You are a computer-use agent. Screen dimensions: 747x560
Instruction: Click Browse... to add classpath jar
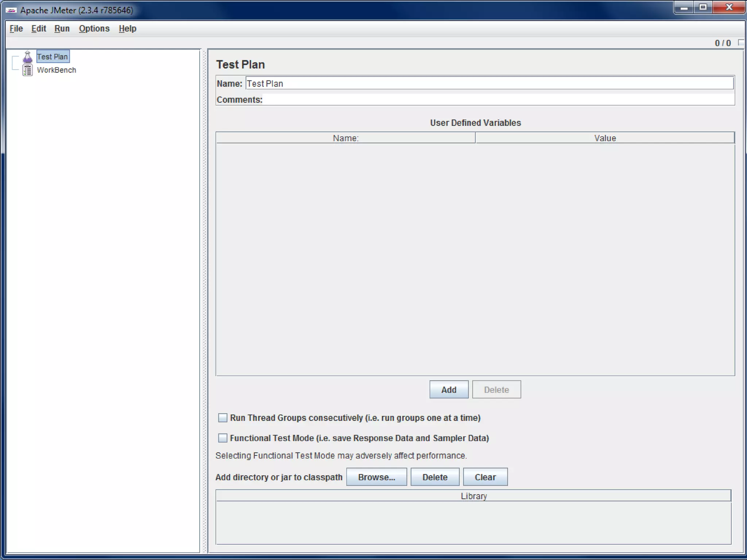coord(376,477)
